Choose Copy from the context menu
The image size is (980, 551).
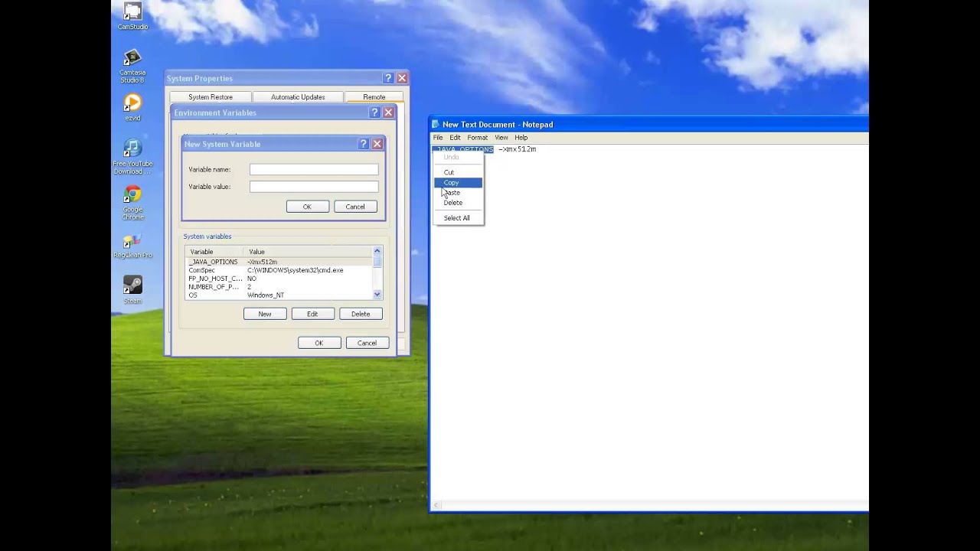pos(458,183)
